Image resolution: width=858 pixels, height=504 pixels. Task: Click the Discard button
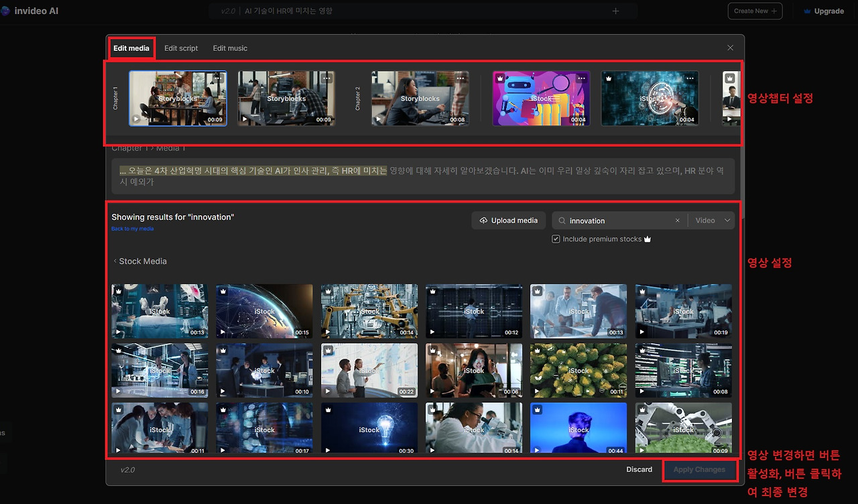pos(639,470)
